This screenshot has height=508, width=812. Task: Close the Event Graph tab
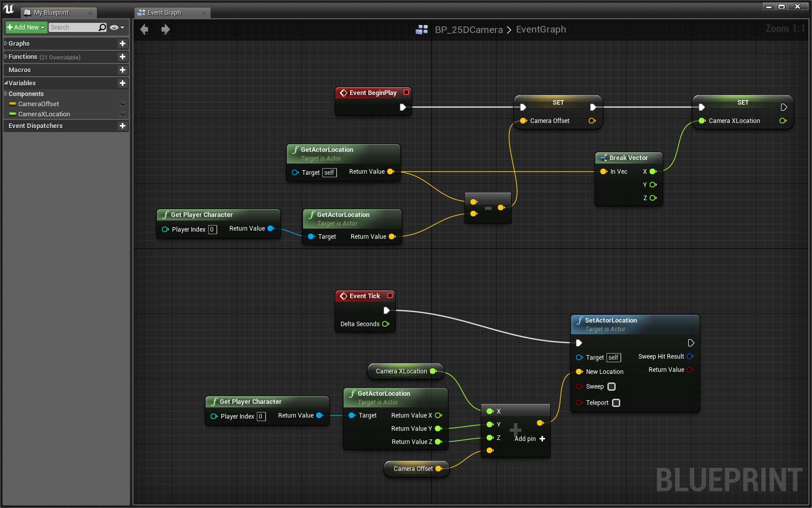tap(204, 13)
